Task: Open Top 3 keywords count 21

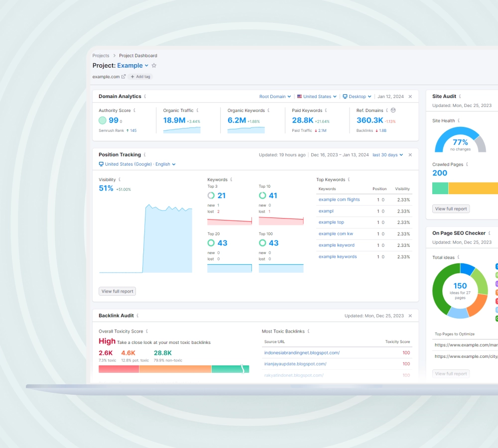Action: pos(222,196)
